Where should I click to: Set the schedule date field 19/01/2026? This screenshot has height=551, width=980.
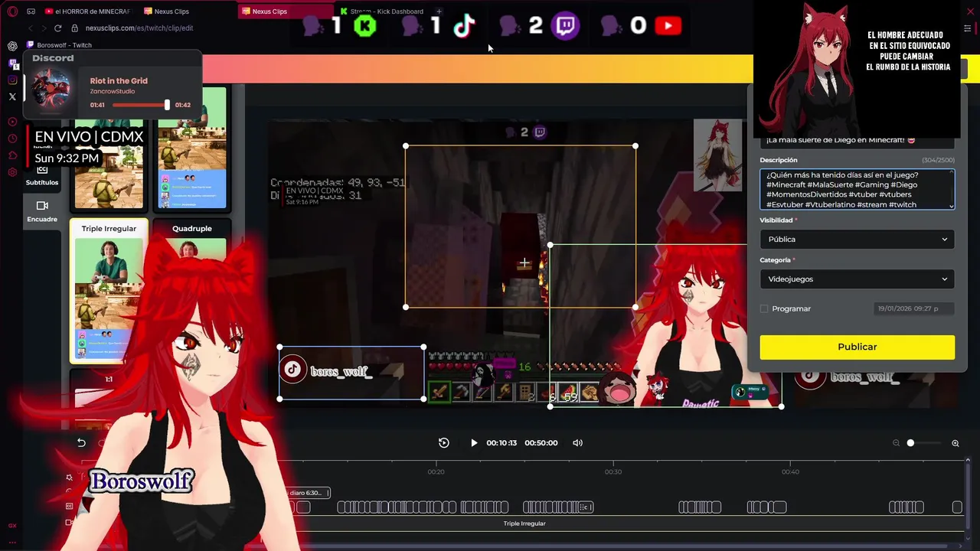pyautogui.click(x=914, y=308)
